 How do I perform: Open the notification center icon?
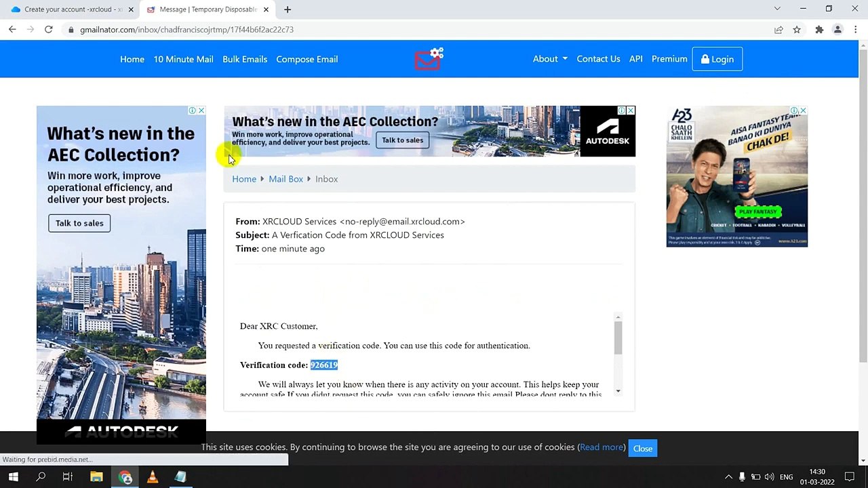(850, 477)
